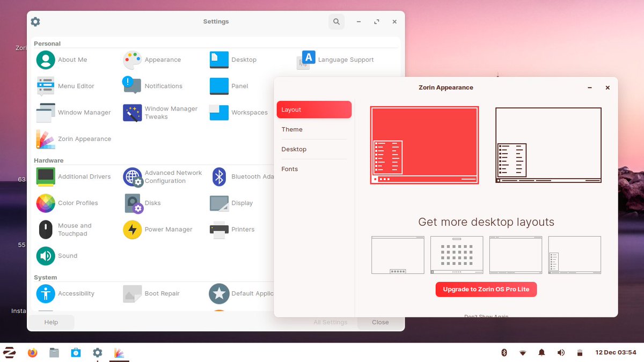Click the centered dock layout preview

point(398,255)
